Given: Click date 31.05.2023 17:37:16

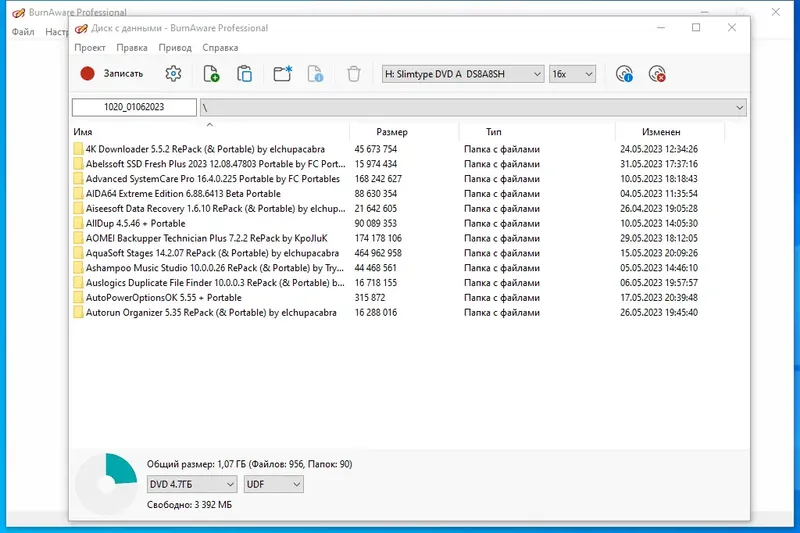Looking at the screenshot, I should [659, 164].
